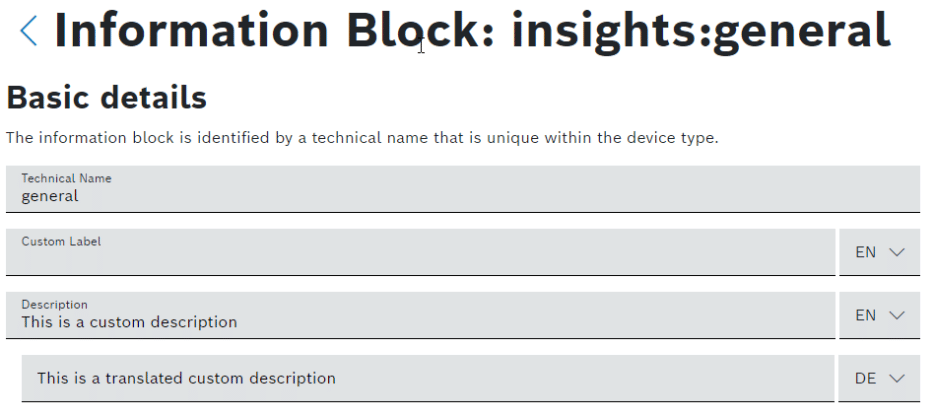The image size is (935, 418).
Task: Click the 'DE' language code text
Action: point(866,379)
